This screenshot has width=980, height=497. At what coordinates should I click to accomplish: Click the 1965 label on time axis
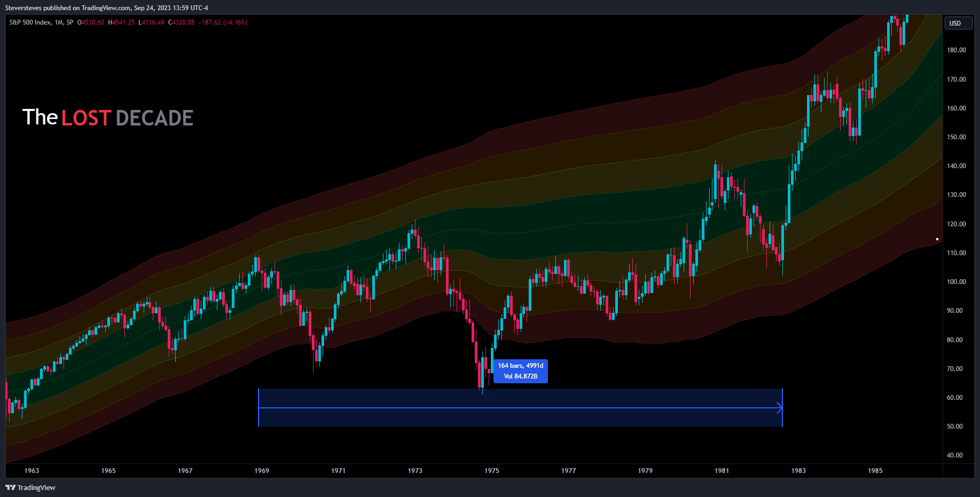(x=108, y=470)
